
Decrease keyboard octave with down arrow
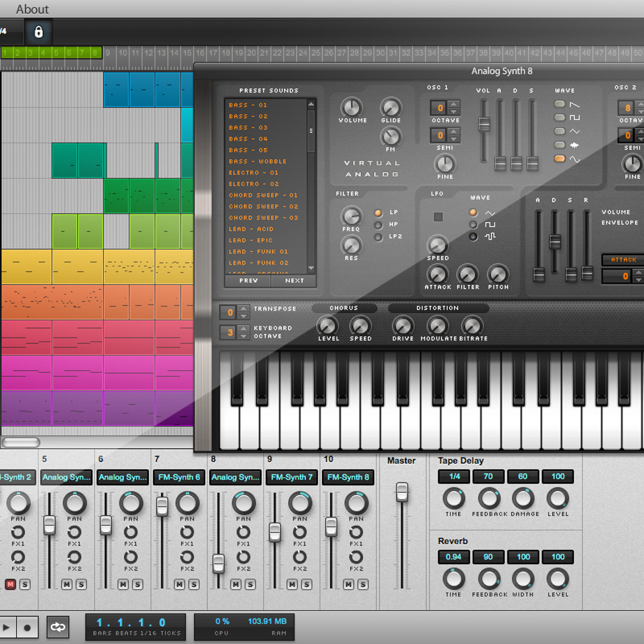243,336
